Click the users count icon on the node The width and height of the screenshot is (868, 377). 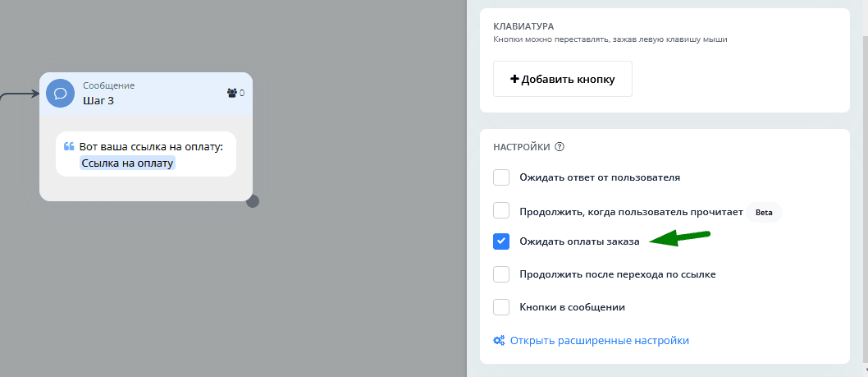pos(231,93)
